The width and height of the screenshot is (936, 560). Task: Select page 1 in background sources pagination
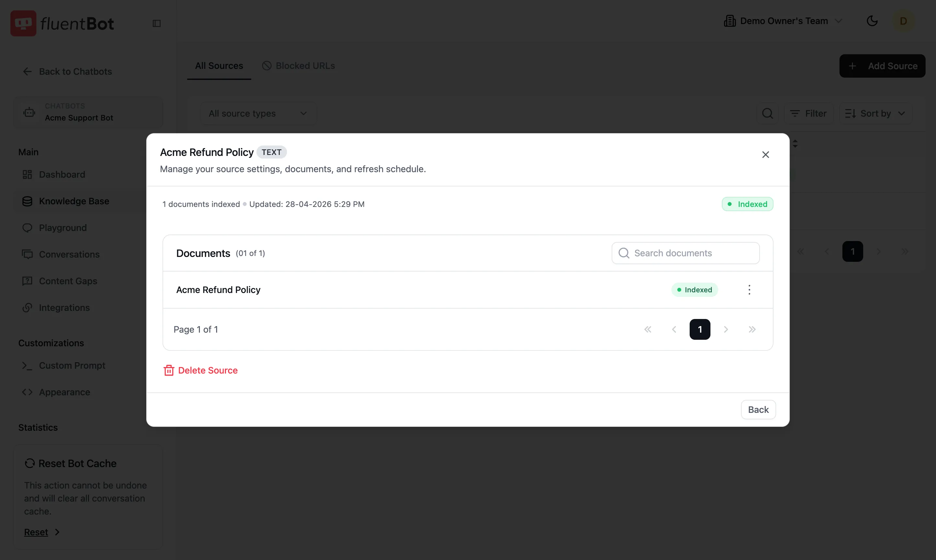click(852, 252)
